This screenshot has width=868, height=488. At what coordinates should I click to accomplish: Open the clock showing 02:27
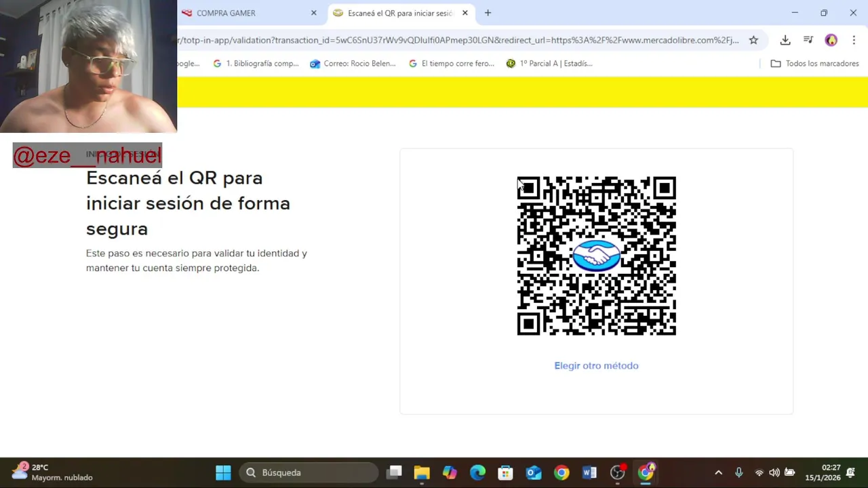[823, 472]
